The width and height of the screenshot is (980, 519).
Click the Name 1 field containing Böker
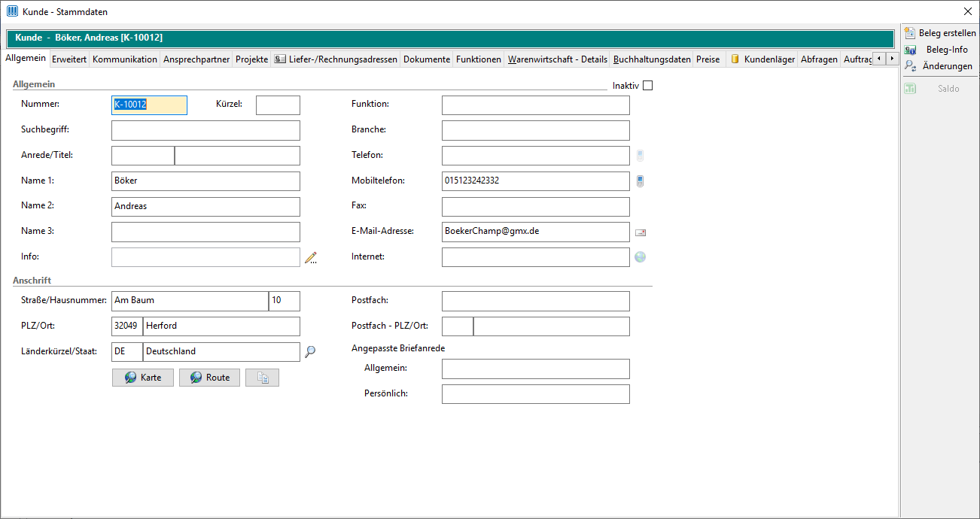(205, 181)
